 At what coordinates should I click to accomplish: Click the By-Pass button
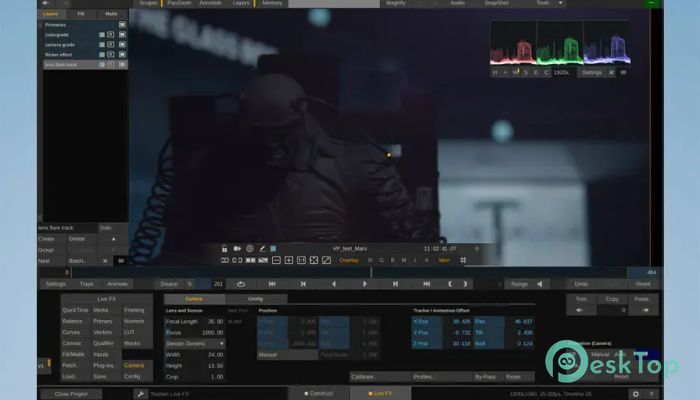pos(486,377)
